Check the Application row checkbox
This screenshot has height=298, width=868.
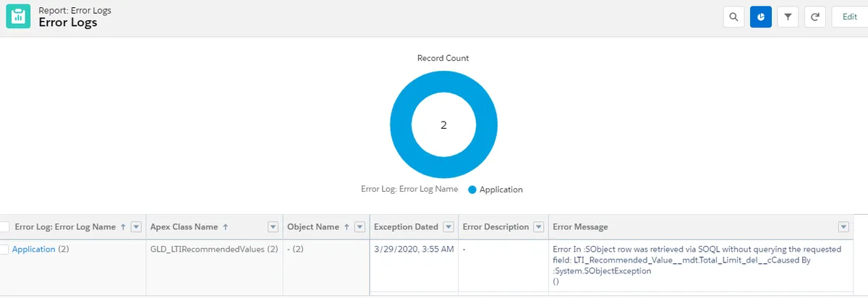coord(4,249)
